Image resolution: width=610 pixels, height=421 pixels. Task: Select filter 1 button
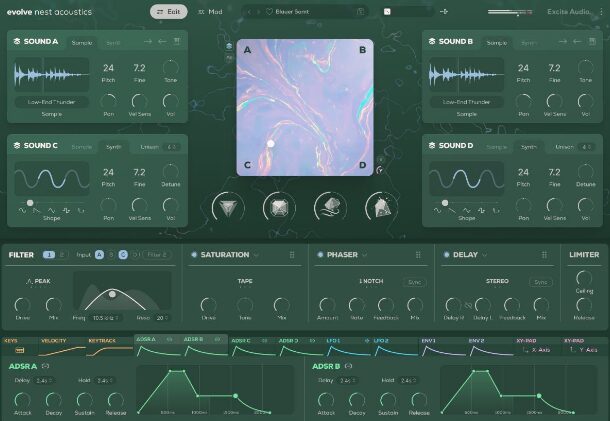tap(49, 255)
